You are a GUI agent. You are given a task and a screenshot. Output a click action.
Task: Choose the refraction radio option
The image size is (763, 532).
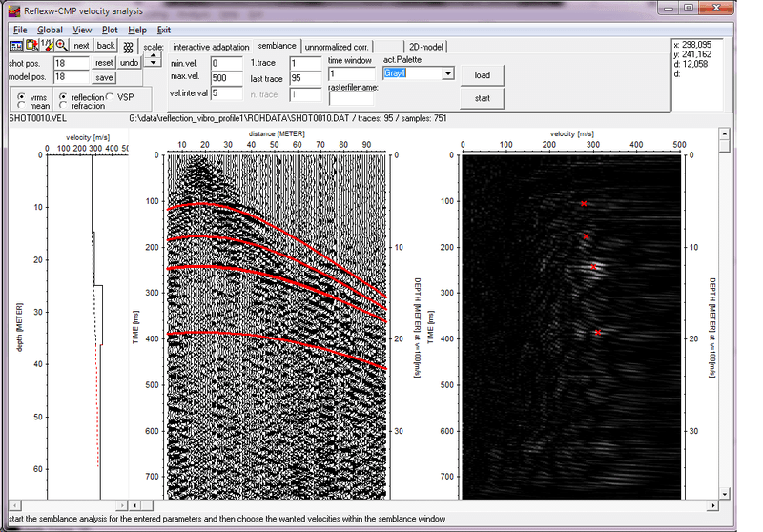click(x=63, y=105)
